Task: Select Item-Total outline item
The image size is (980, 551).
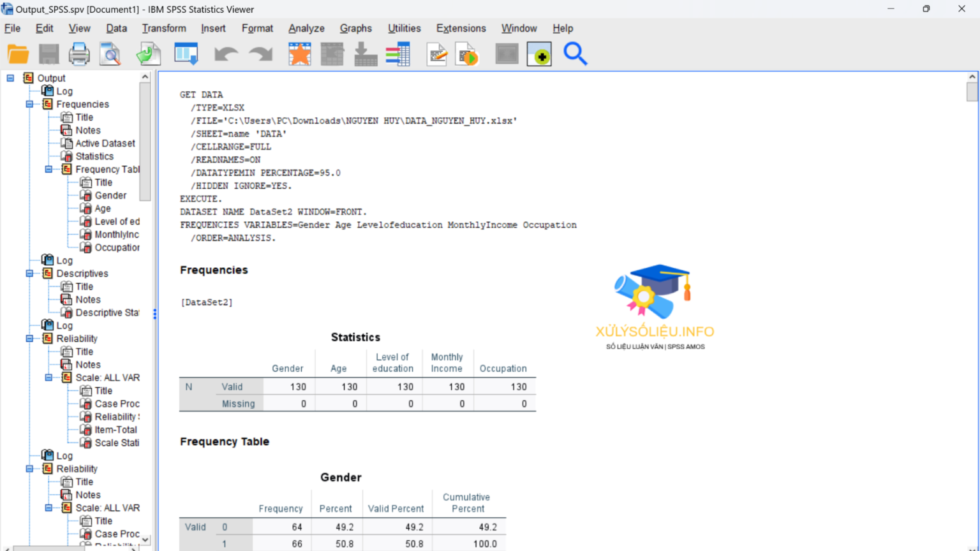Action: point(115,430)
